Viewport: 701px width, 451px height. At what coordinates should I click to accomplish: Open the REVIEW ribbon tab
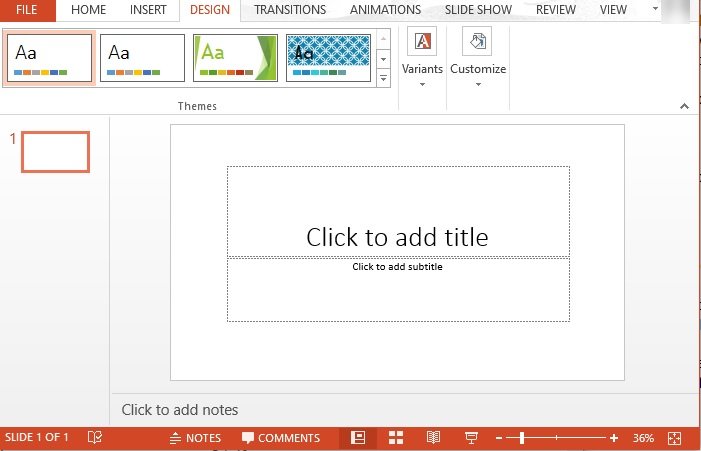tap(556, 10)
